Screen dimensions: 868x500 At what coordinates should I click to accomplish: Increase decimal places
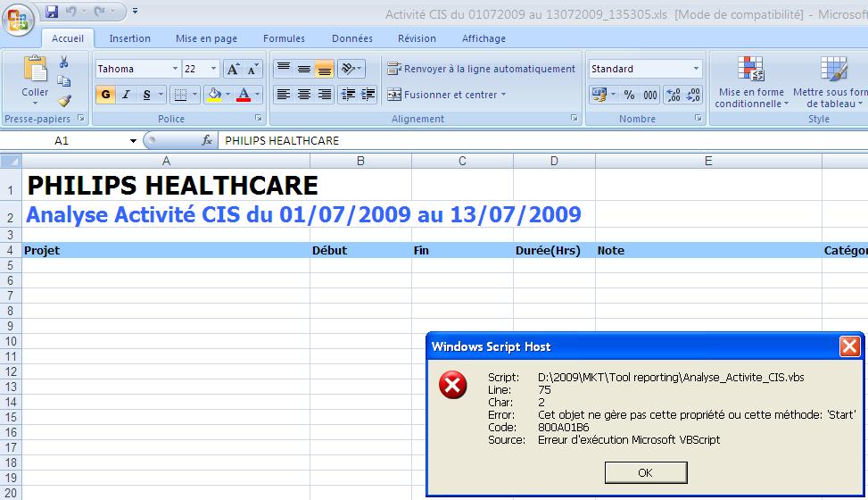click(674, 95)
